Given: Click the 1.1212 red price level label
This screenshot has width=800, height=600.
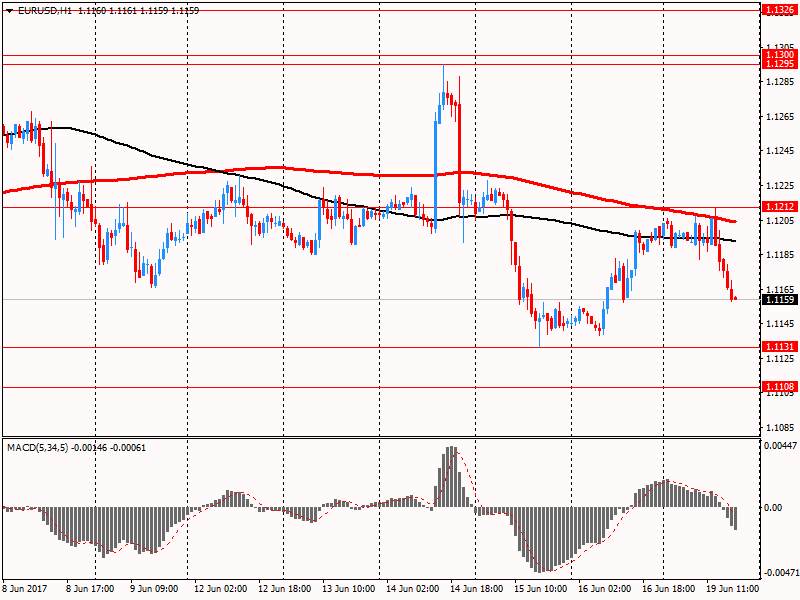Looking at the screenshot, I should coord(780,207).
